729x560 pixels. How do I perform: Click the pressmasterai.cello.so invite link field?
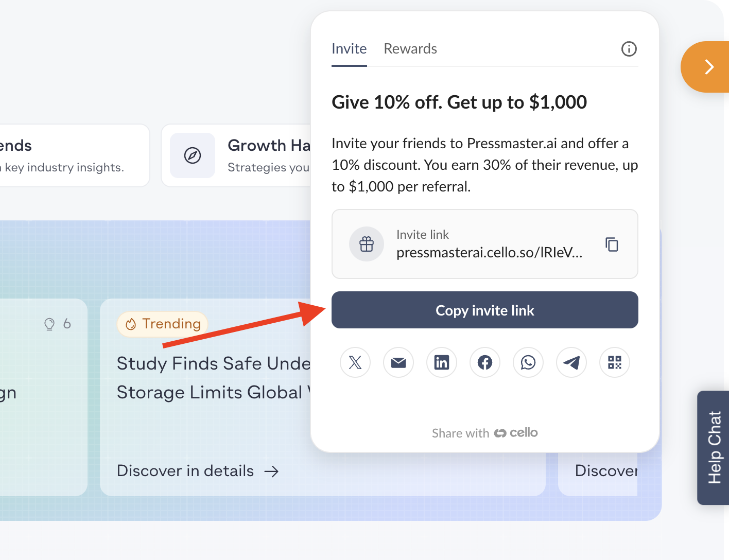[485, 244]
